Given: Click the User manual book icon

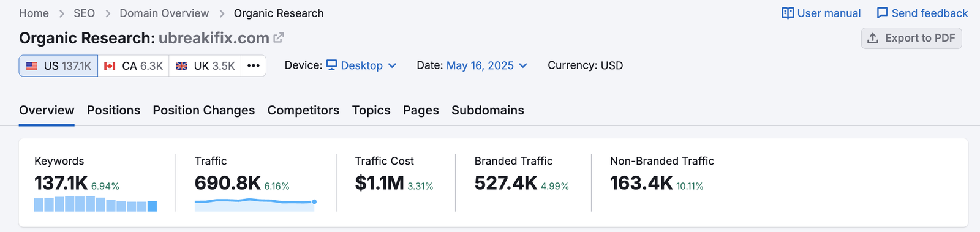Looking at the screenshot, I should point(788,13).
